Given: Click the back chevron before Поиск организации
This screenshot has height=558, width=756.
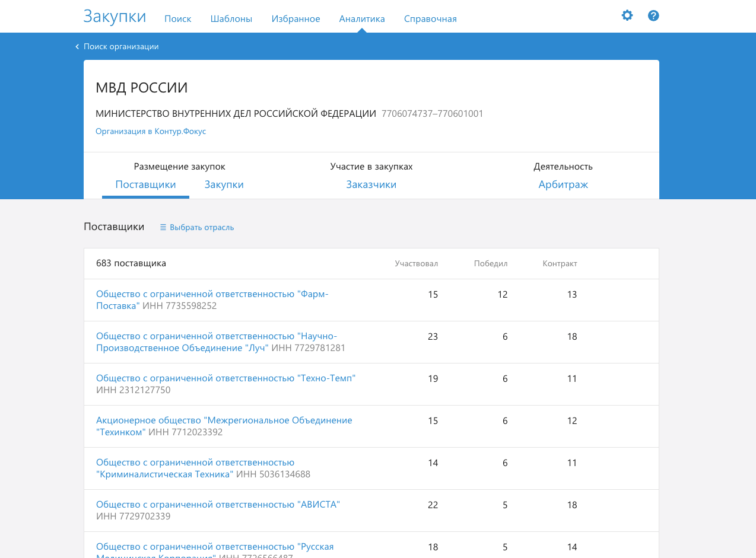Looking at the screenshot, I should (x=77, y=46).
